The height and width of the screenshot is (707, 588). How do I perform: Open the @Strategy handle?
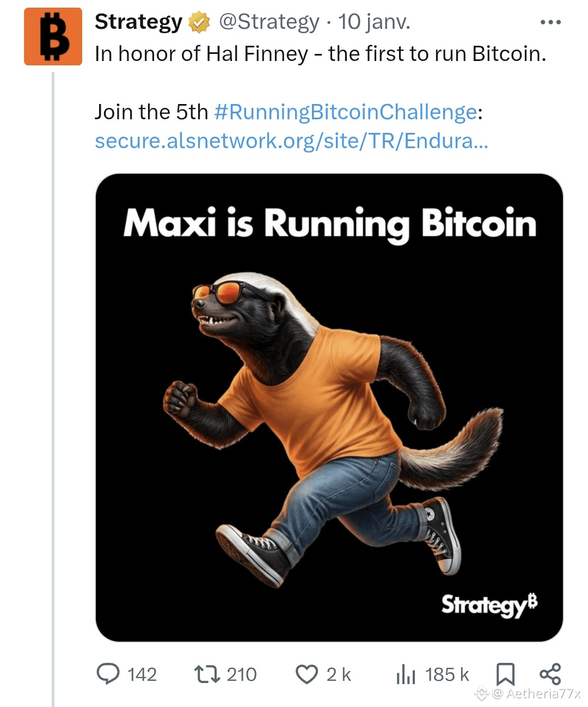(269, 22)
